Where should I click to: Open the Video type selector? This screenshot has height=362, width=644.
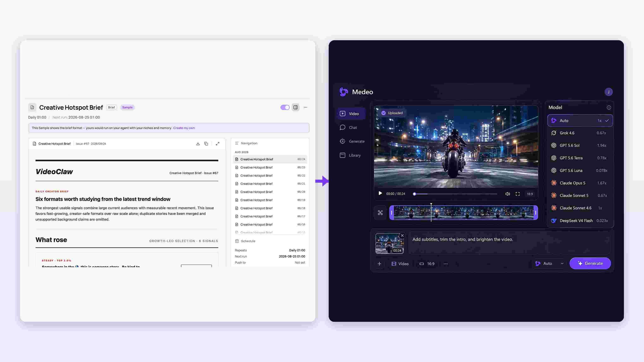pos(400,264)
